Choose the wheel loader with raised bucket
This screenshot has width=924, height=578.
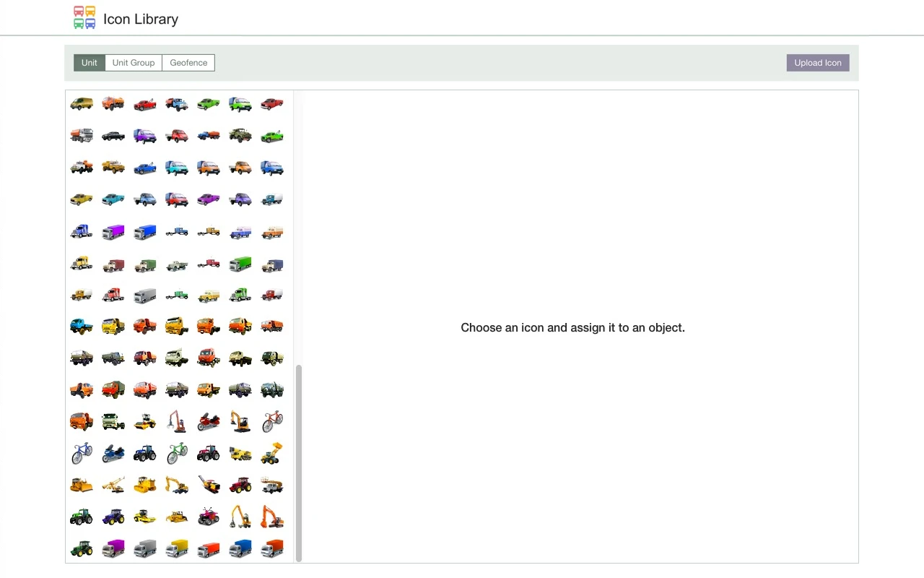tap(272, 453)
